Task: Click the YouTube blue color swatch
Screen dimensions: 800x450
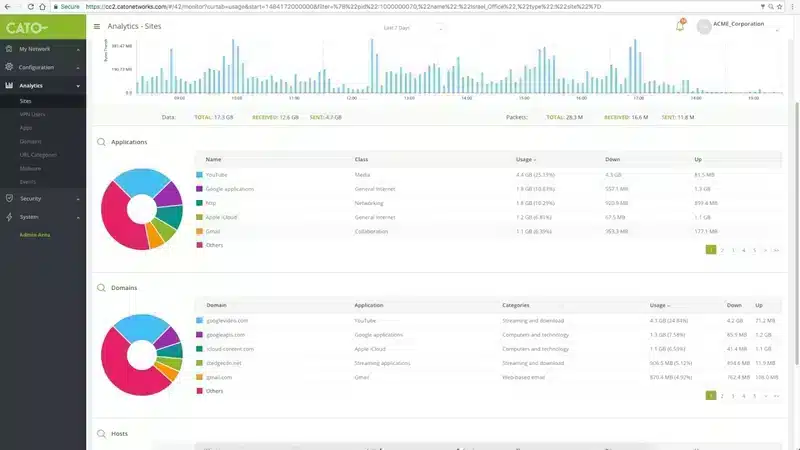Action: click(199, 174)
